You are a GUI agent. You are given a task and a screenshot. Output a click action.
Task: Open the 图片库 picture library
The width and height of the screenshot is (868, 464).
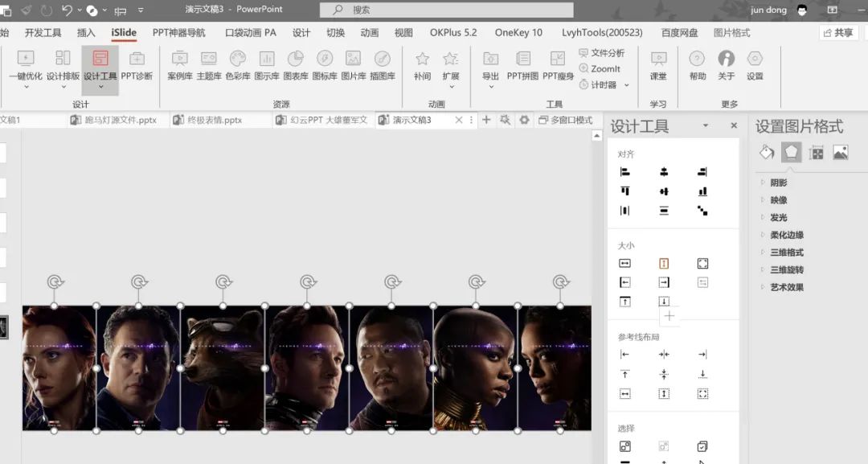coord(353,67)
